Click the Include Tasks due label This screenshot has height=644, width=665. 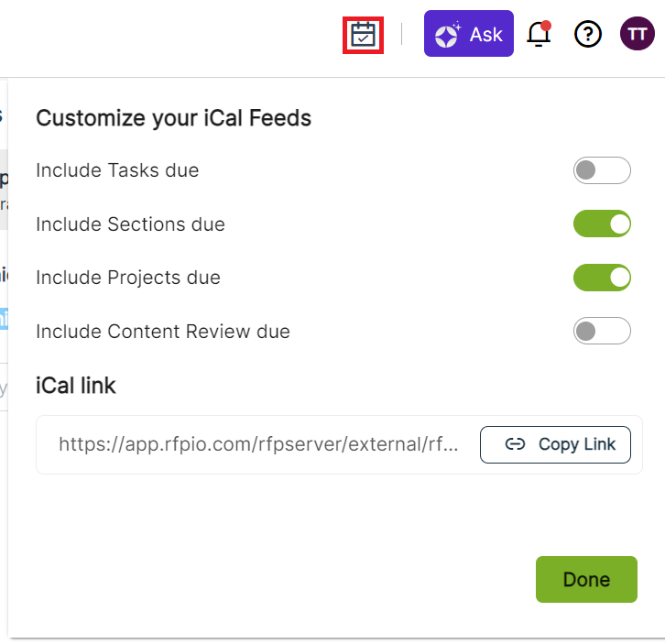[x=117, y=170]
